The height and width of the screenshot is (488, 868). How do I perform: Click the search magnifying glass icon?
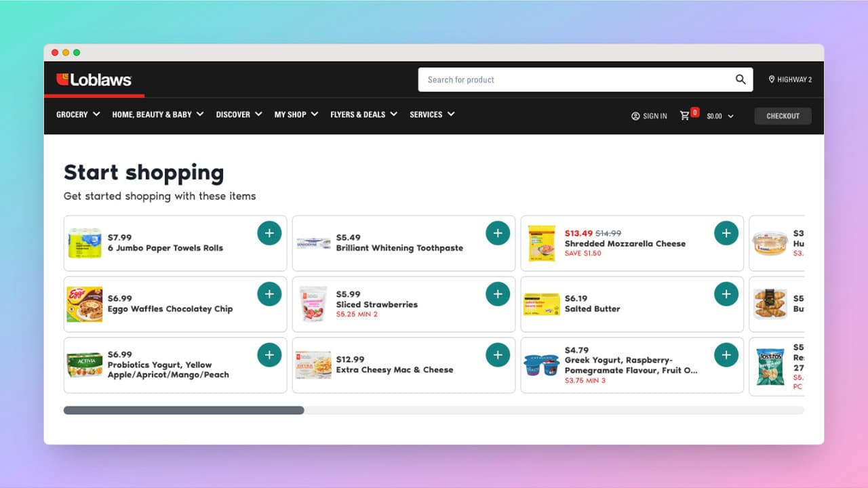tap(741, 79)
